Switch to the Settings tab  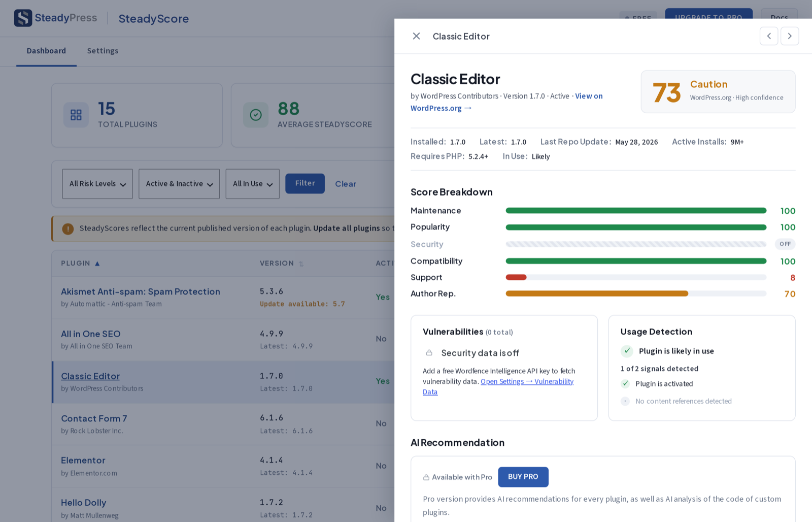[103, 51]
